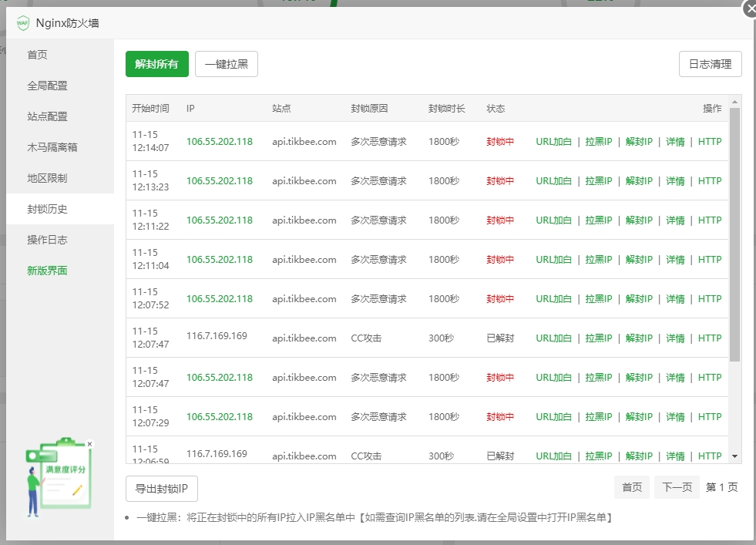The width and height of the screenshot is (756, 545).
Task: Click the 封锁时长 column header
Action: (x=446, y=108)
